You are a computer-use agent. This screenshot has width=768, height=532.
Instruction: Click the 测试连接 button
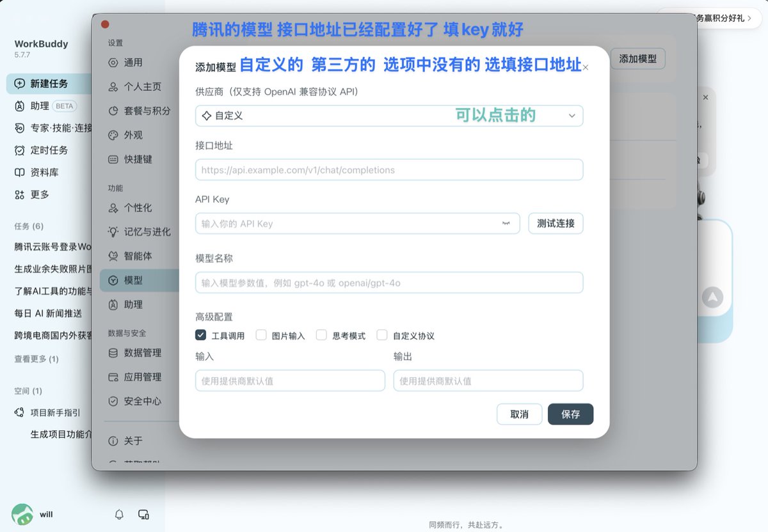tap(556, 224)
